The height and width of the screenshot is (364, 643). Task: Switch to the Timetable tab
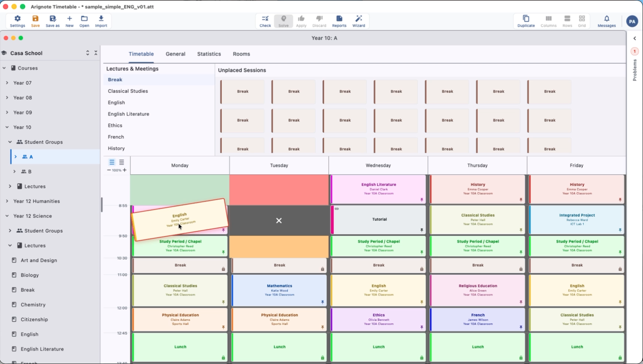click(141, 54)
